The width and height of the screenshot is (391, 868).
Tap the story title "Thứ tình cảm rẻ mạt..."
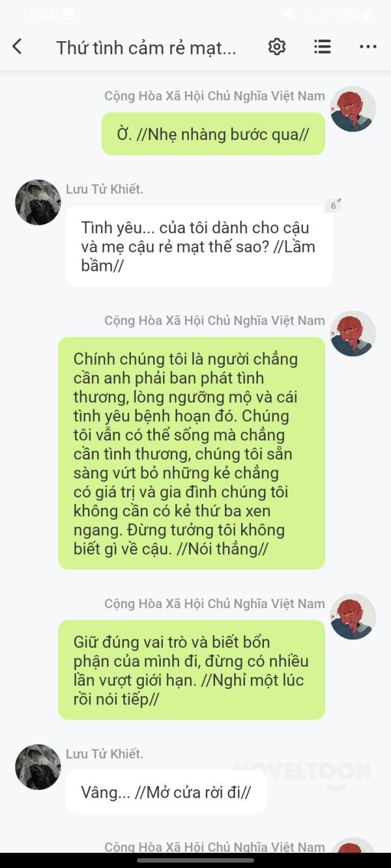pos(146,48)
